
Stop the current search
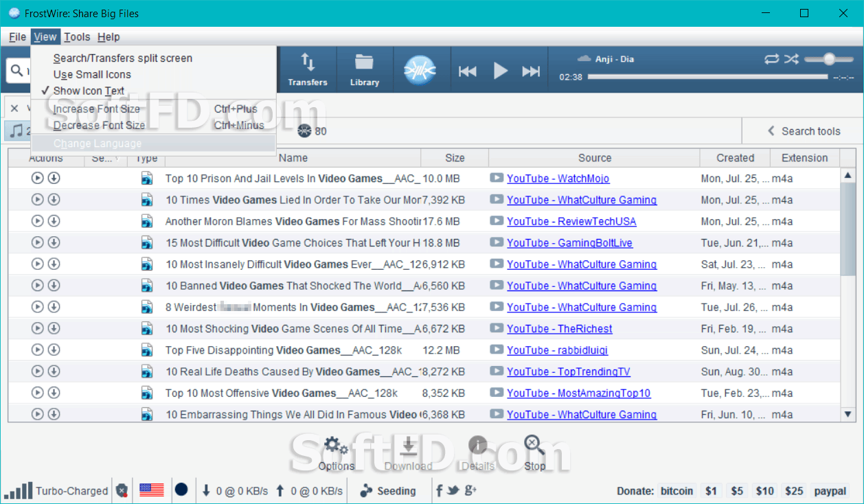(x=534, y=453)
